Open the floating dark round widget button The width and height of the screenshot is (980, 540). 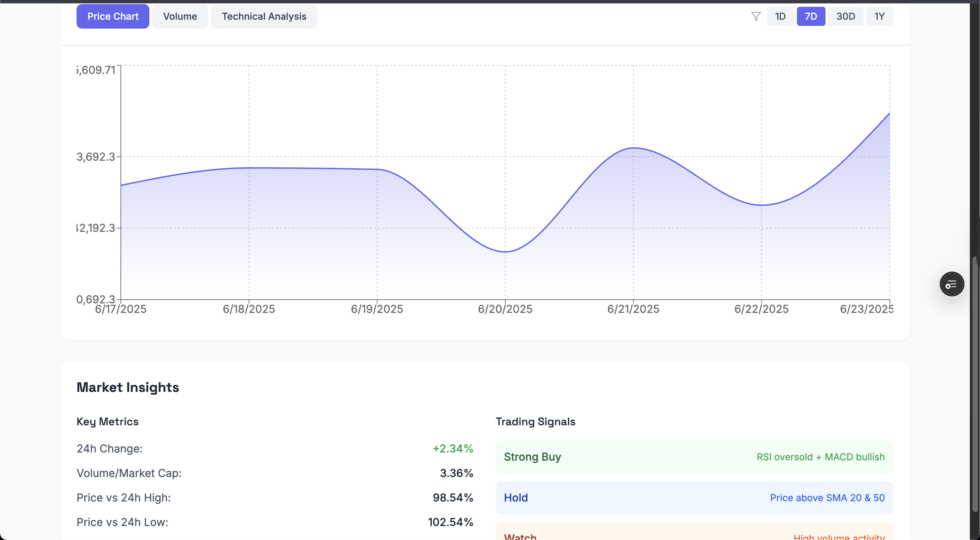click(951, 284)
